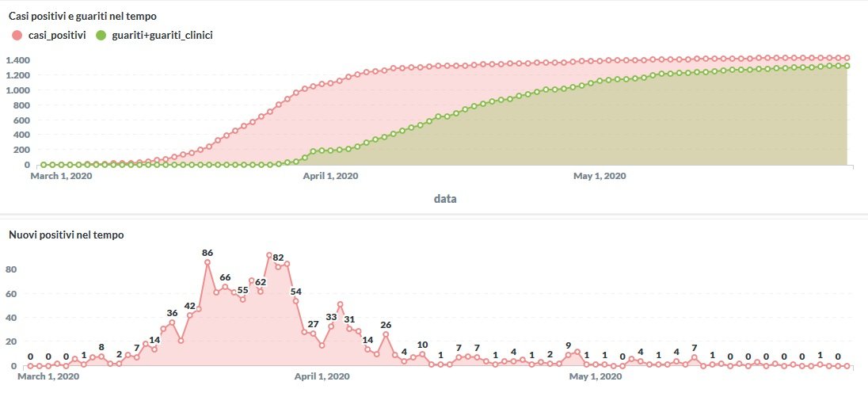Click the 'Nuovi positivi nel tempo' chart title
868x393 pixels.
(x=66, y=235)
